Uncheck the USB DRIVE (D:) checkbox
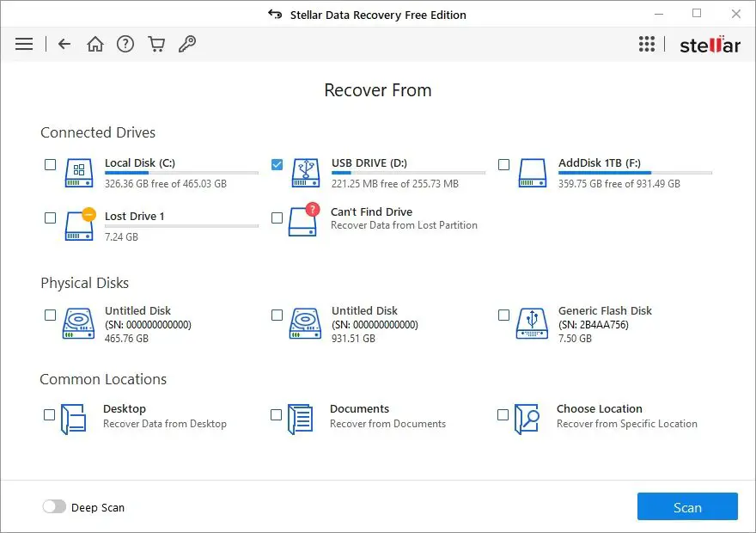 click(x=277, y=164)
